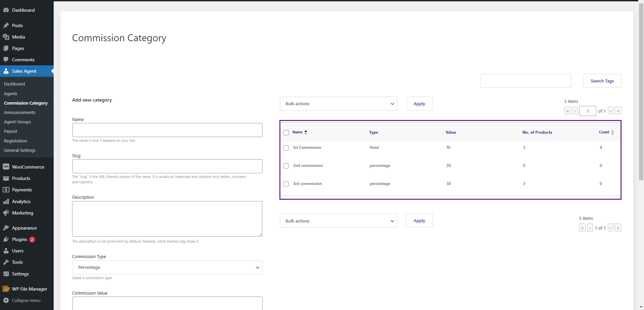This screenshot has width=644, height=310.
Task: Focus the Commission Value input field
Action: click(x=167, y=303)
